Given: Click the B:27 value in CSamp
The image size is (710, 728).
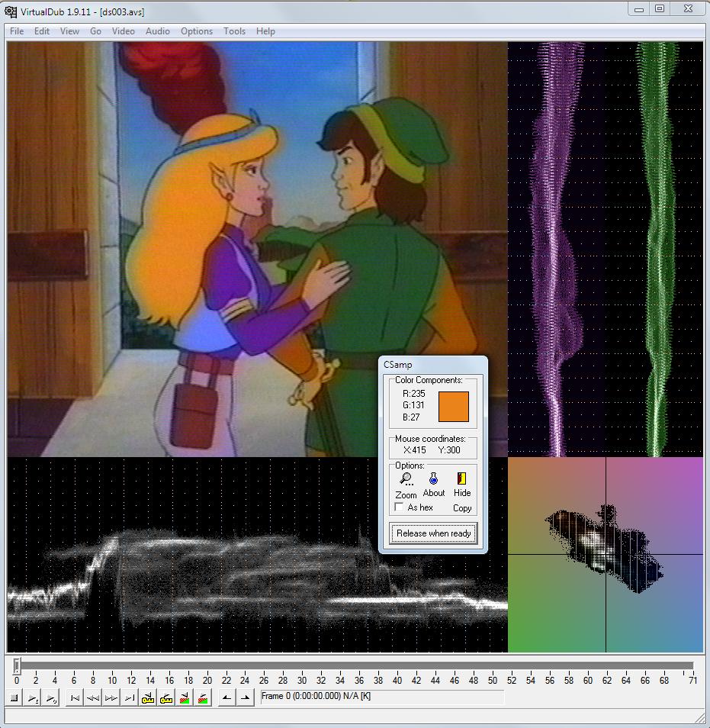Looking at the screenshot, I should coord(411,417).
